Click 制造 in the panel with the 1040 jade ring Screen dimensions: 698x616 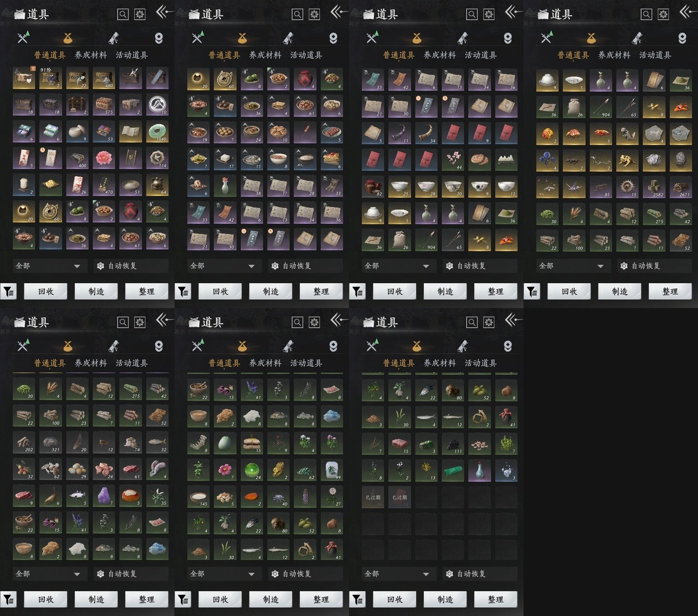(x=96, y=292)
